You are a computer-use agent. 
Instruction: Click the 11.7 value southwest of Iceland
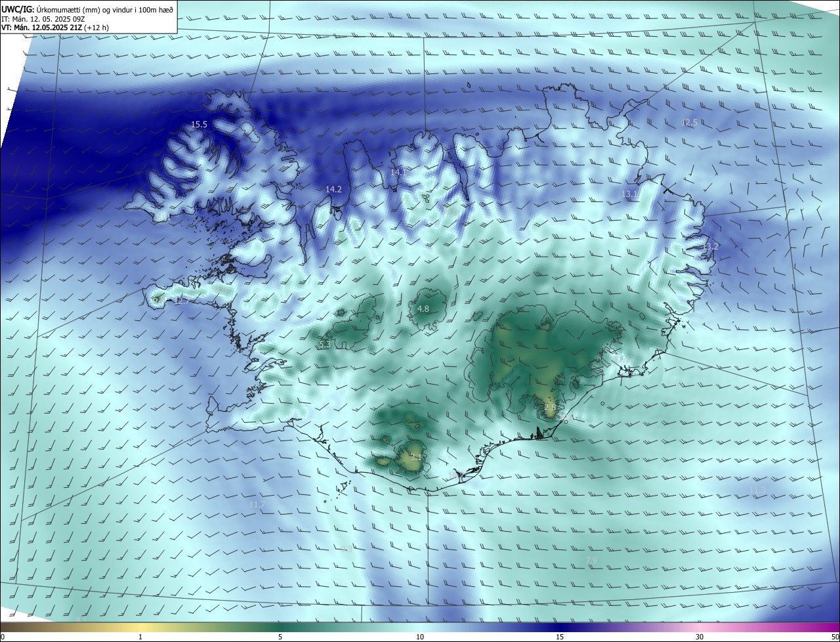click(x=257, y=504)
